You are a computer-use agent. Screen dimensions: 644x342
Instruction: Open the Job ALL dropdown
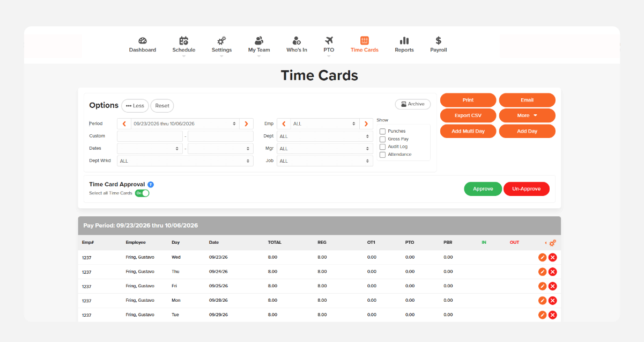[325, 161]
